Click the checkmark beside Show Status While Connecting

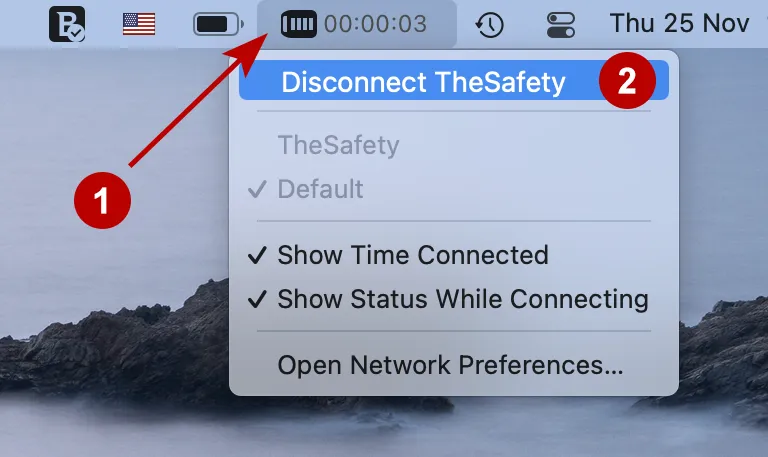[257, 299]
